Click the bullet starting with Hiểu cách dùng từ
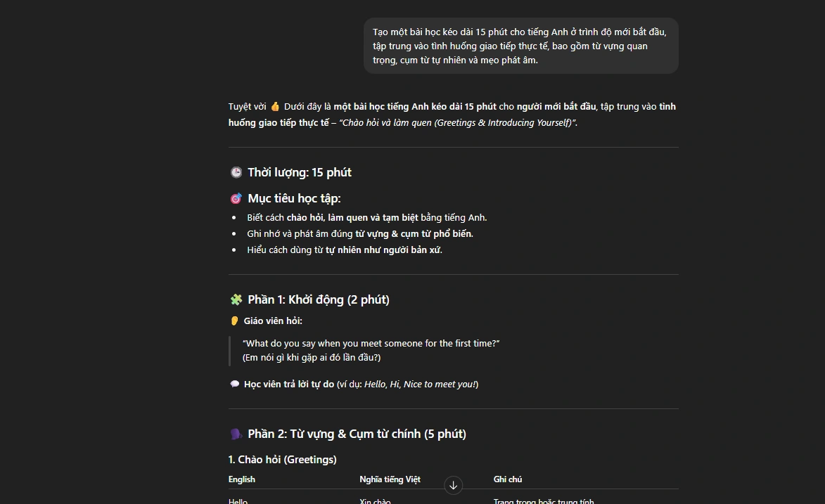Image resolution: width=825 pixels, height=504 pixels. pos(344,250)
